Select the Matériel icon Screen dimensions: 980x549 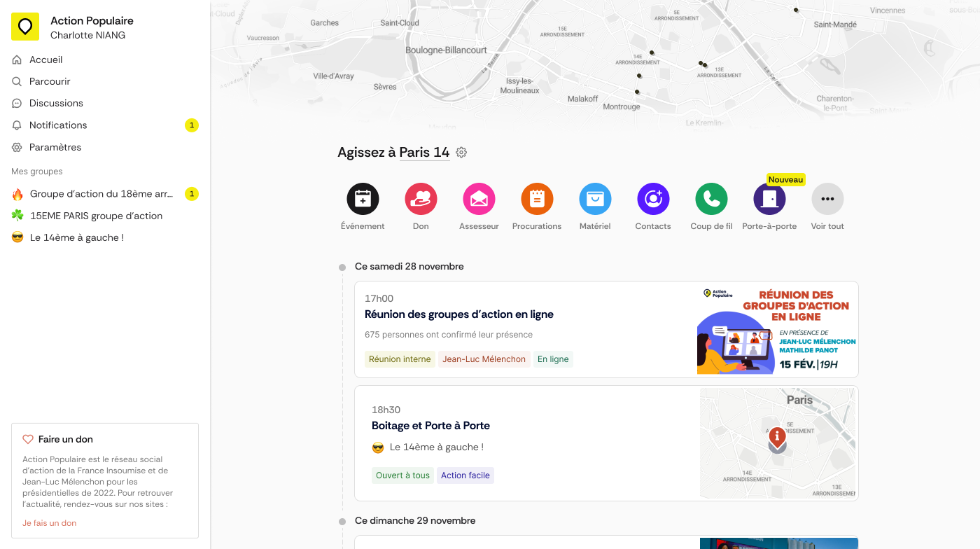pos(595,199)
